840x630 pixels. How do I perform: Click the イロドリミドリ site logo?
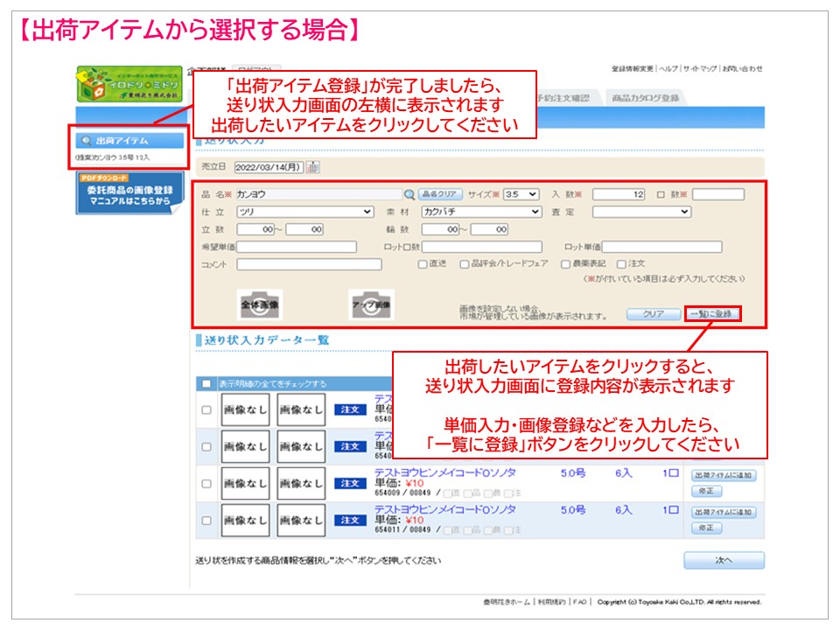(129, 84)
